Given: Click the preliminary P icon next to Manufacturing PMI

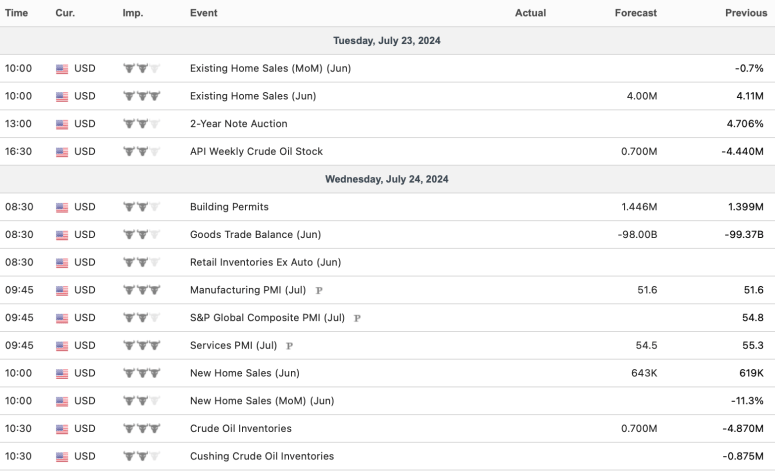Looking at the screenshot, I should pos(319,291).
